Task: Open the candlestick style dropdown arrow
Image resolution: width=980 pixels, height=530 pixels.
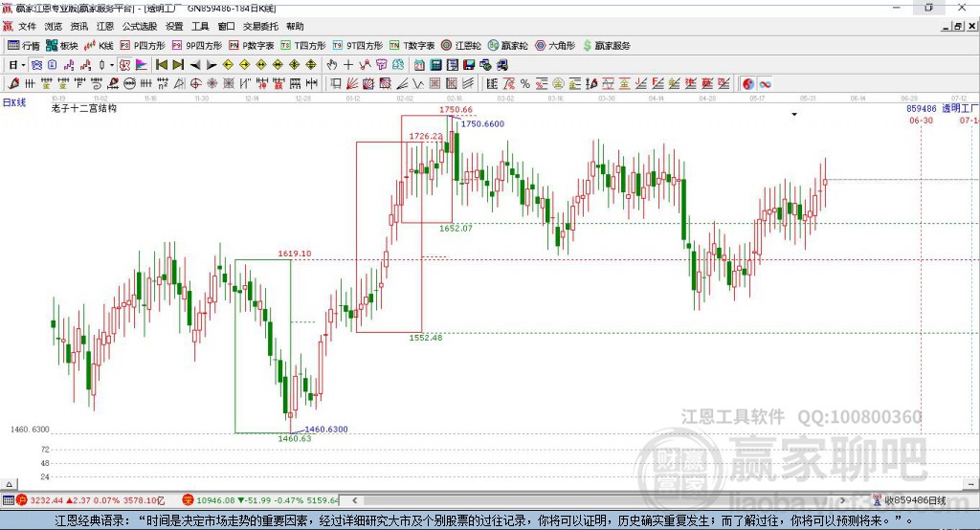Action: pos(112,65)
